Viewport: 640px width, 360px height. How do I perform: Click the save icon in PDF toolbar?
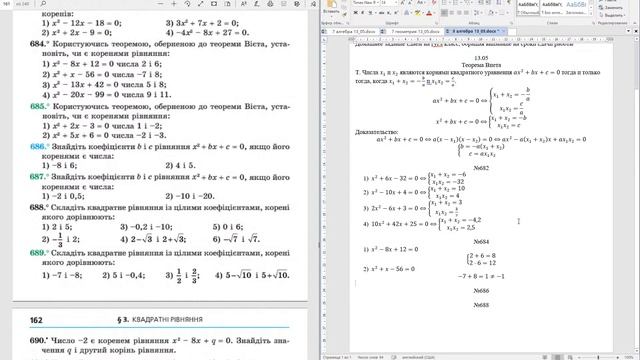[x=284, y=4]
